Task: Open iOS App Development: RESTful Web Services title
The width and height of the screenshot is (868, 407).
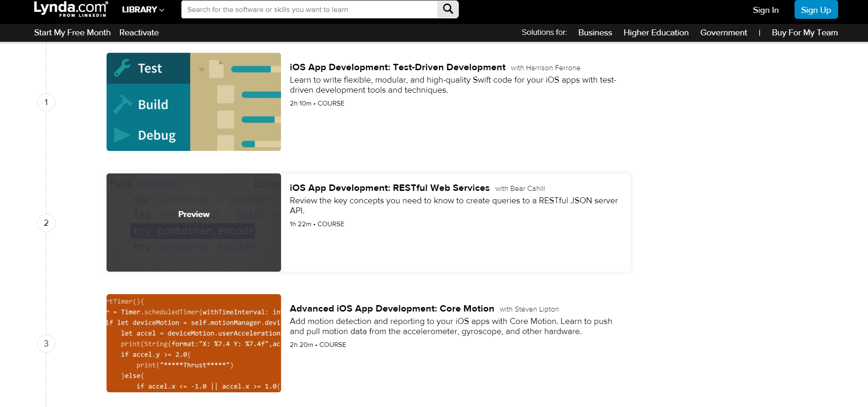Action: tap(389, 188)
